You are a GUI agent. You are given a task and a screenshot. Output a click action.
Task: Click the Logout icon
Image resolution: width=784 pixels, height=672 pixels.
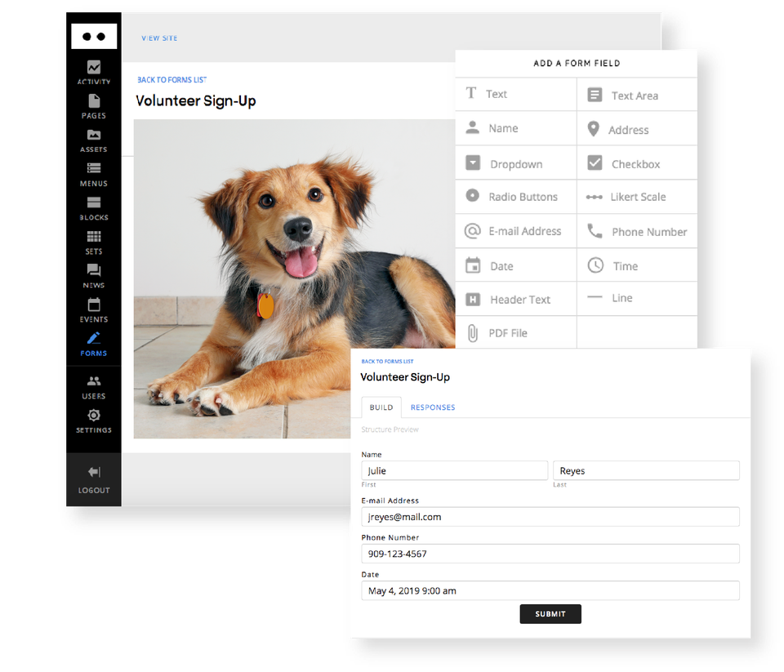pos(94,473)
